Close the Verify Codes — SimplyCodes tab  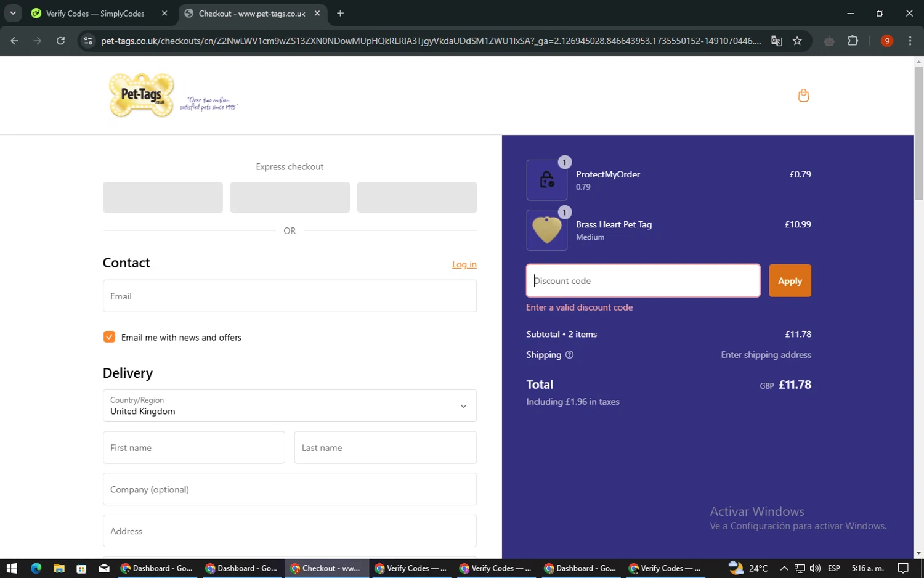pyautogui.click(x=164, y=13)
